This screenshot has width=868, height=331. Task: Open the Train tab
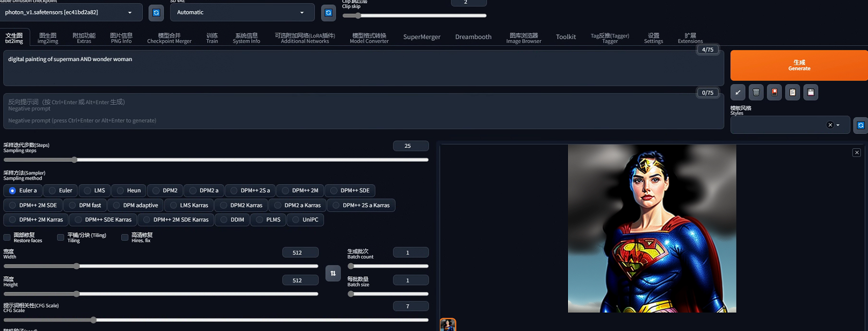(212, 38)
